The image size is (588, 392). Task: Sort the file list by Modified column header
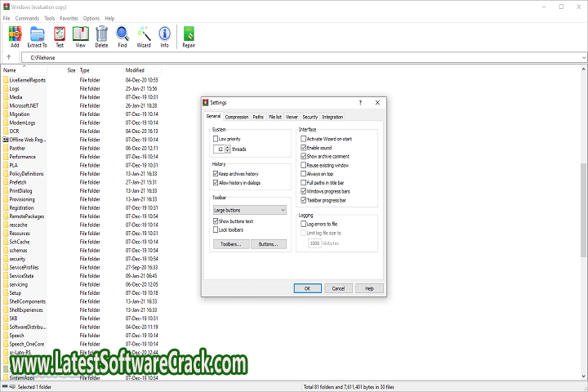(135, 70)
